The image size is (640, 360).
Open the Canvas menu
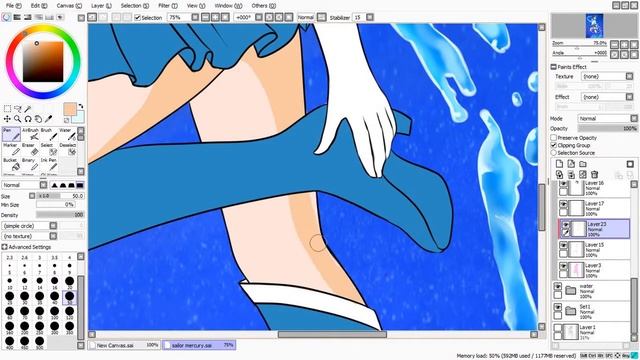(x=69, y=6)
